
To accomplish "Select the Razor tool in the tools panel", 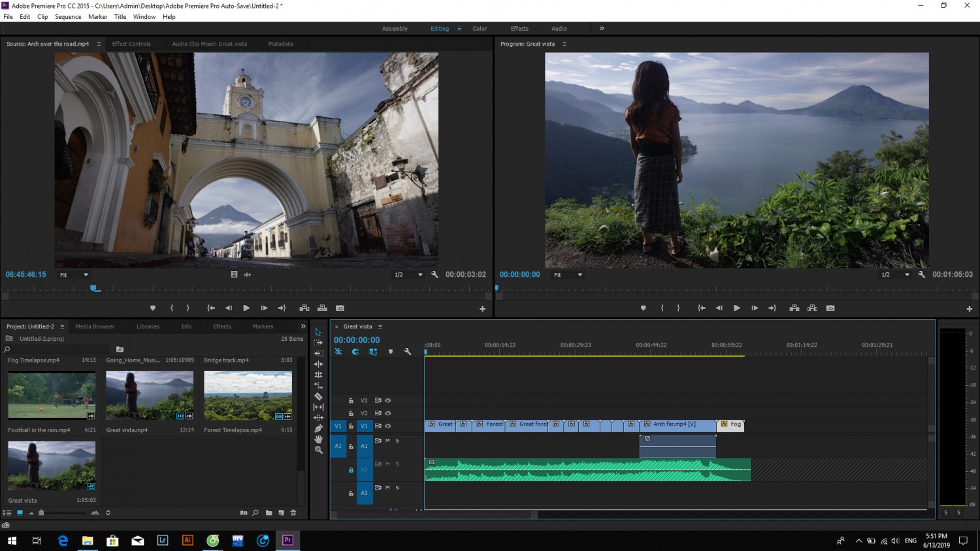I will pos(318,396).
